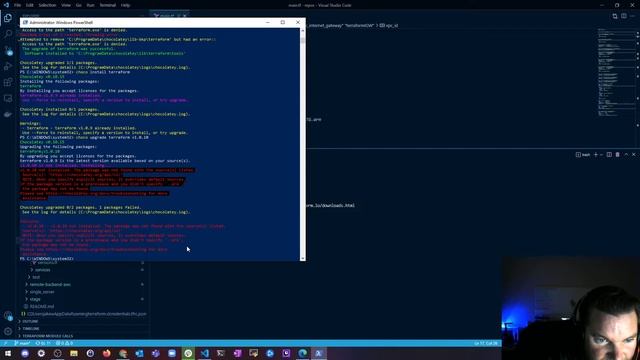The height and width of the screenshot is (360, 640).
Task: Kill terminal with trash icon
Action: (618, 155)
